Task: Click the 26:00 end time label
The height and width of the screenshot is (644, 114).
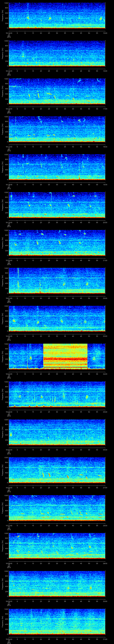Action: pyautogui.click(x=105, y=450)
